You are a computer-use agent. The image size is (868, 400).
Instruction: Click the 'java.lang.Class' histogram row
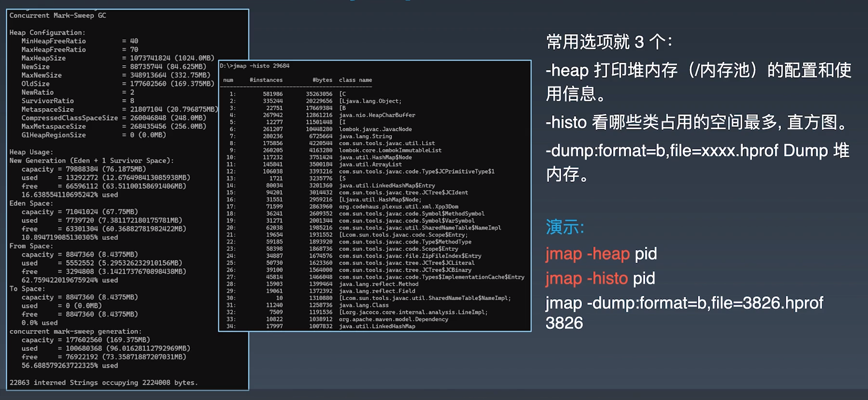point(307,305)
